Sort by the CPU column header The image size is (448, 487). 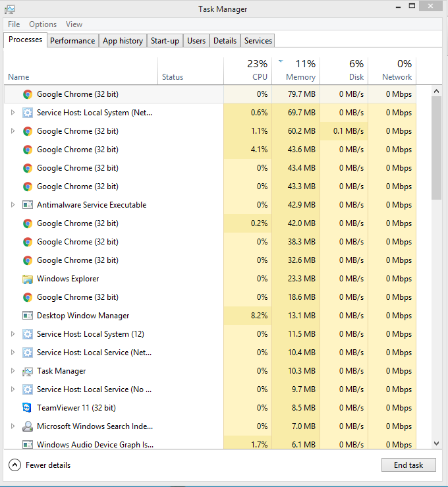point(248,71)
